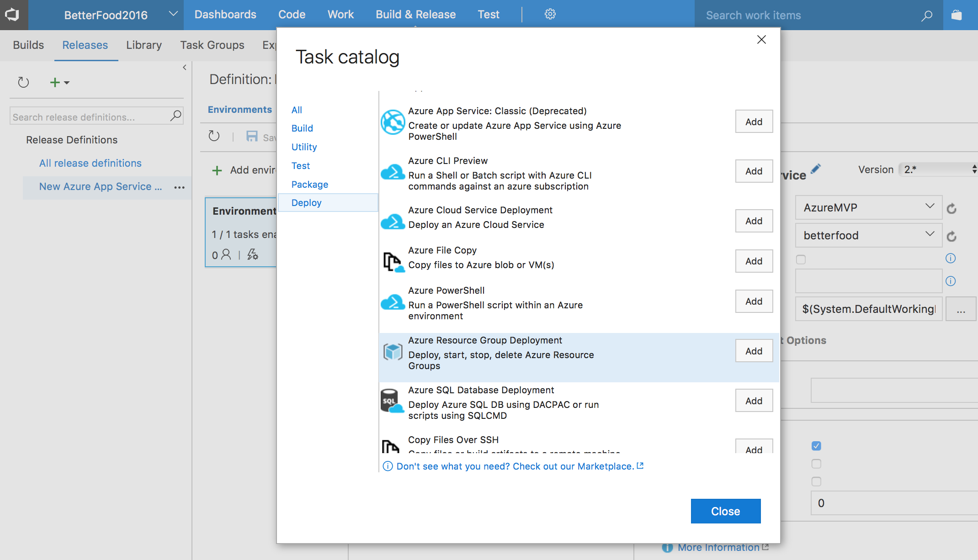978x560 pixels.
Task: Open All release definitions link
Action: click(x=90, y=163)
